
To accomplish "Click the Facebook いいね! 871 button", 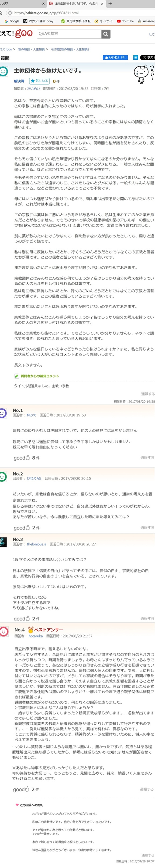I will tap(115, 58).
